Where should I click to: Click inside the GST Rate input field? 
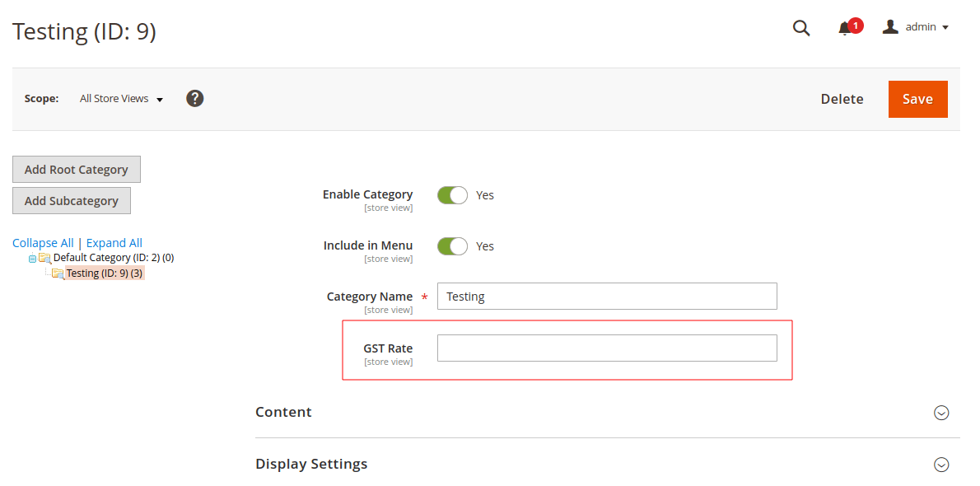pyautogui.click(x=607, y=348)
